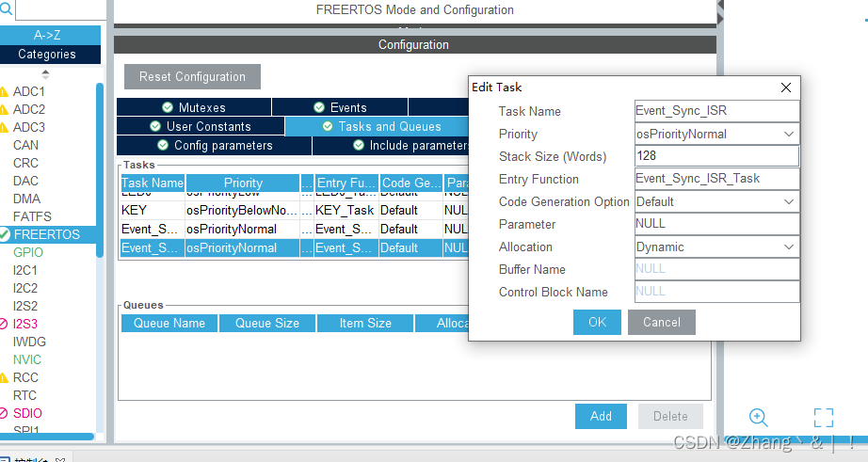Click Cancel in Edit Task dialog
This screenshot has width=868, height=462.
coord(662,323)
